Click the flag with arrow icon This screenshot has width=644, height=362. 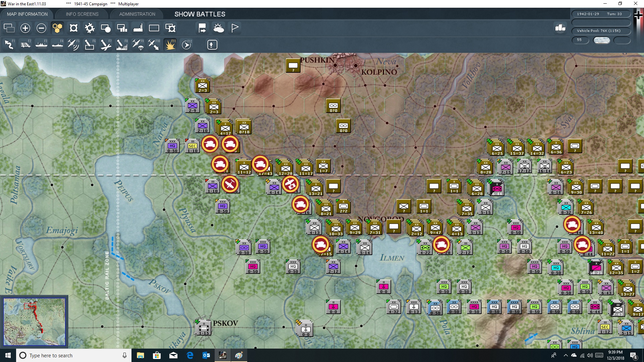click(202, 28)
